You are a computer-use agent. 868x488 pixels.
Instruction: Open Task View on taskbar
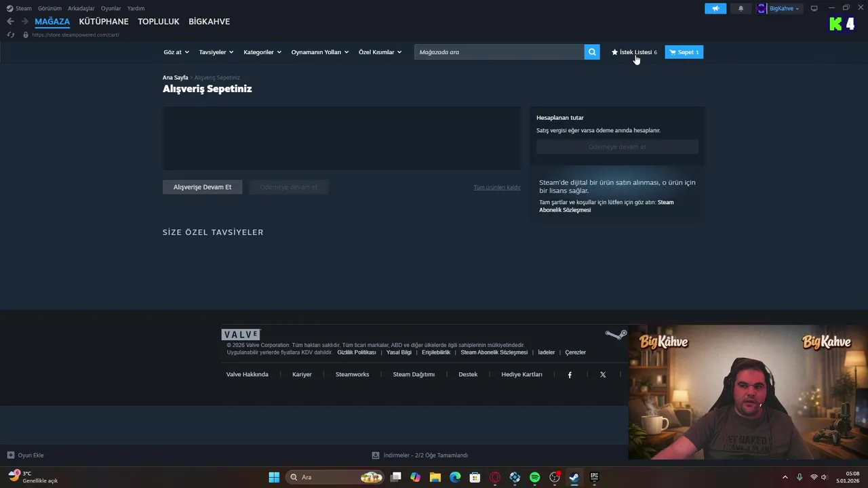point(396,477)
